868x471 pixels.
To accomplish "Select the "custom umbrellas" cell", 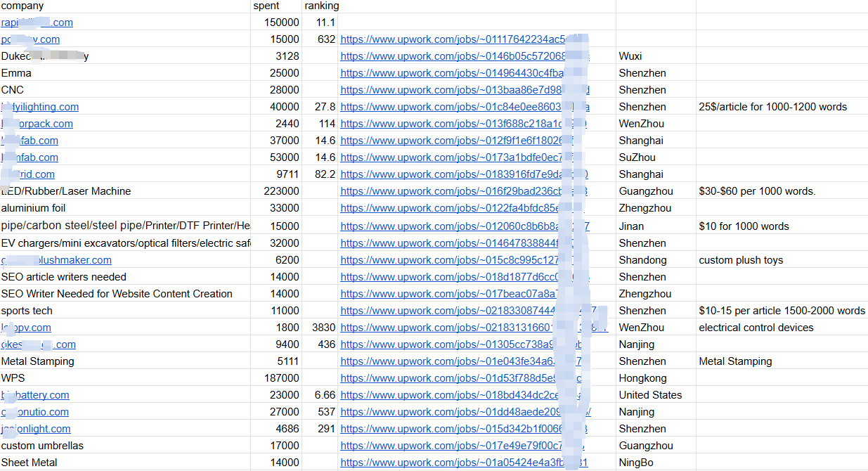I will (x=125, y=446).
